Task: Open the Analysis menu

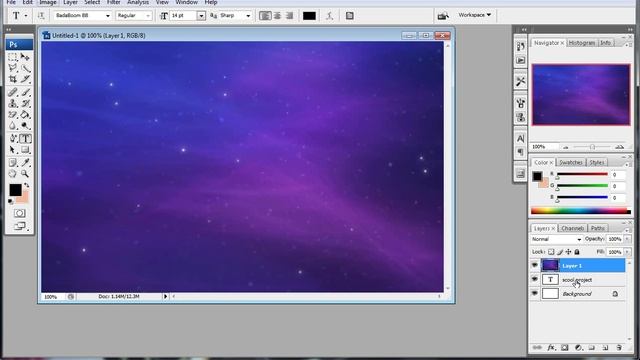Action: click(138, 2)
